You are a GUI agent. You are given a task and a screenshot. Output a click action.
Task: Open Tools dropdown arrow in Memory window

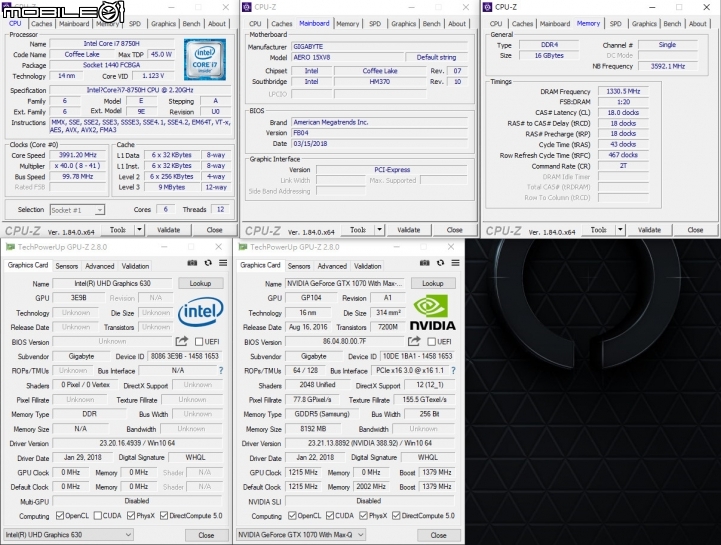620,229
